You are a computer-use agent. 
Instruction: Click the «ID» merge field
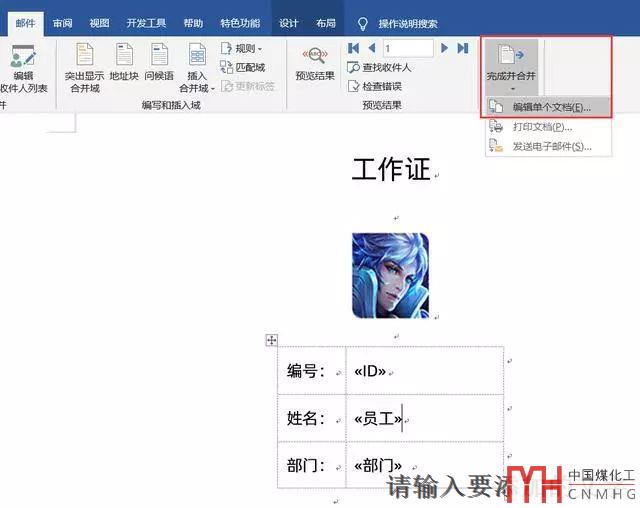click(370, 371)
